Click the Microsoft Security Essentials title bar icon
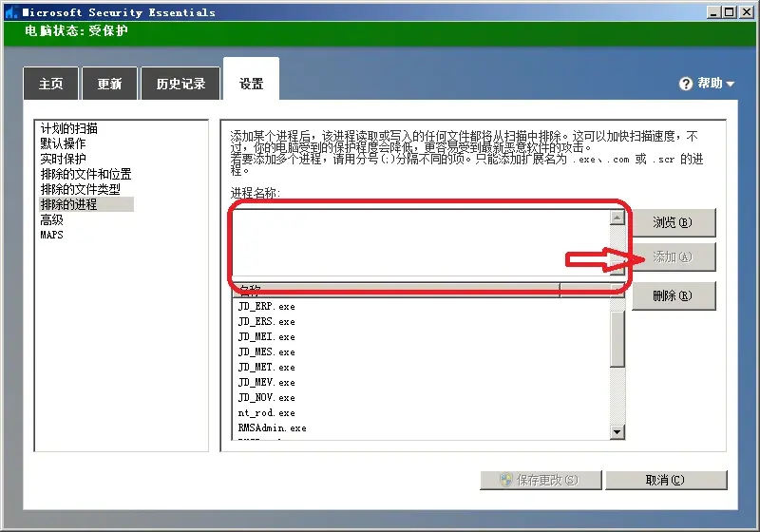Image resolution: width=760 pixels, height=532 pixels. coord(11,12)
